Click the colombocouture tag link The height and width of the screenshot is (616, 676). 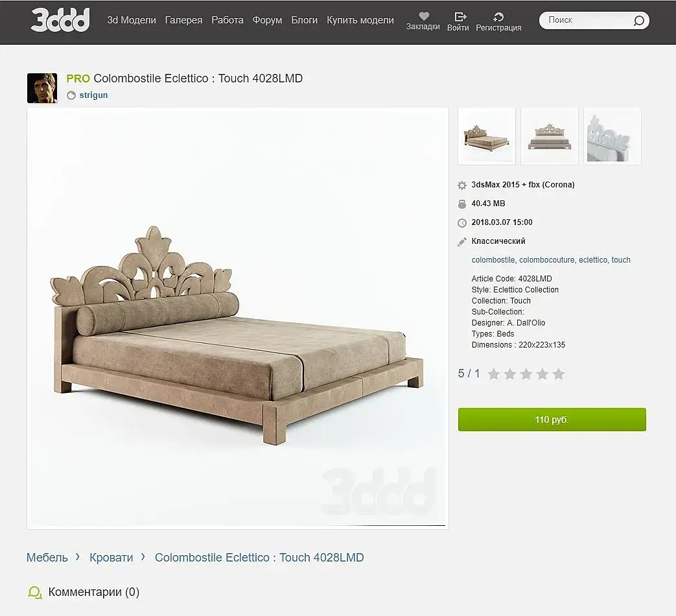pyautogui.click(x=547, y=259)
